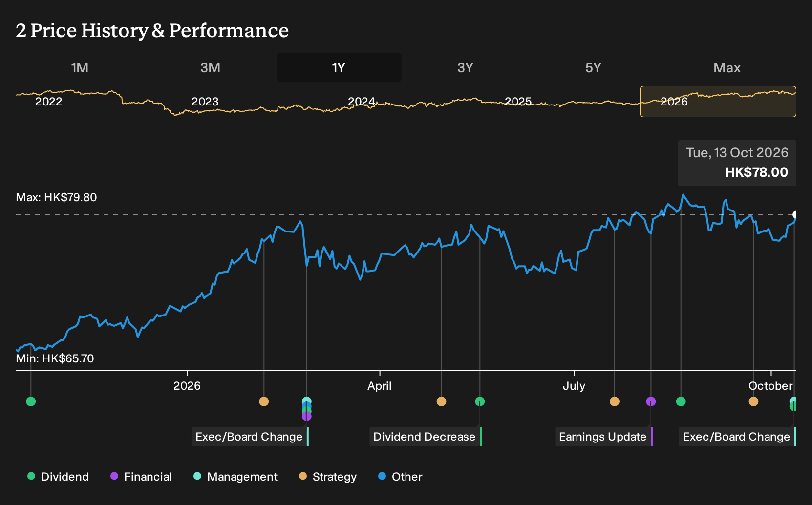Image resolution: width=812 pixels, height=505 pixels.
Task: Click Strategy marker just after July
Action: click(x=615, y=401)
